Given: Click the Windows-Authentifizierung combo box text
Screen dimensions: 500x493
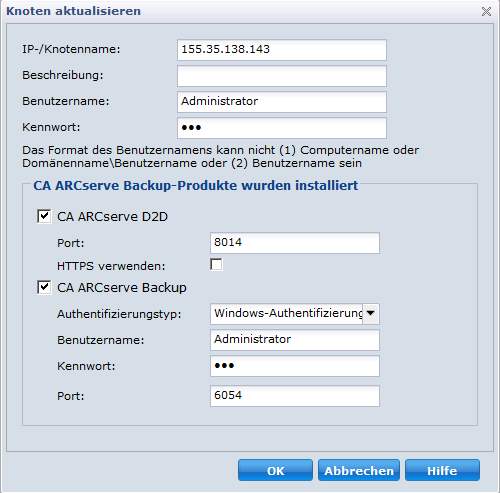Looking at the screenshot, I should (x=287, y=314).
